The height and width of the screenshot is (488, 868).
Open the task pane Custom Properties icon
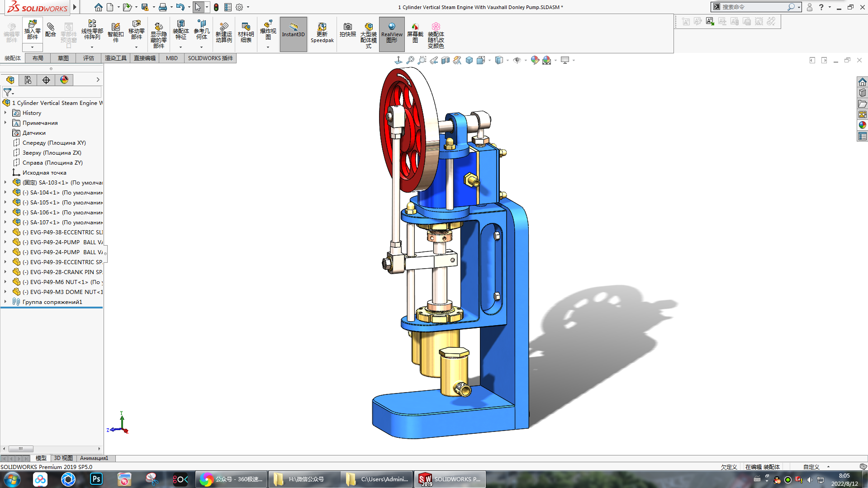pos(863,136)
